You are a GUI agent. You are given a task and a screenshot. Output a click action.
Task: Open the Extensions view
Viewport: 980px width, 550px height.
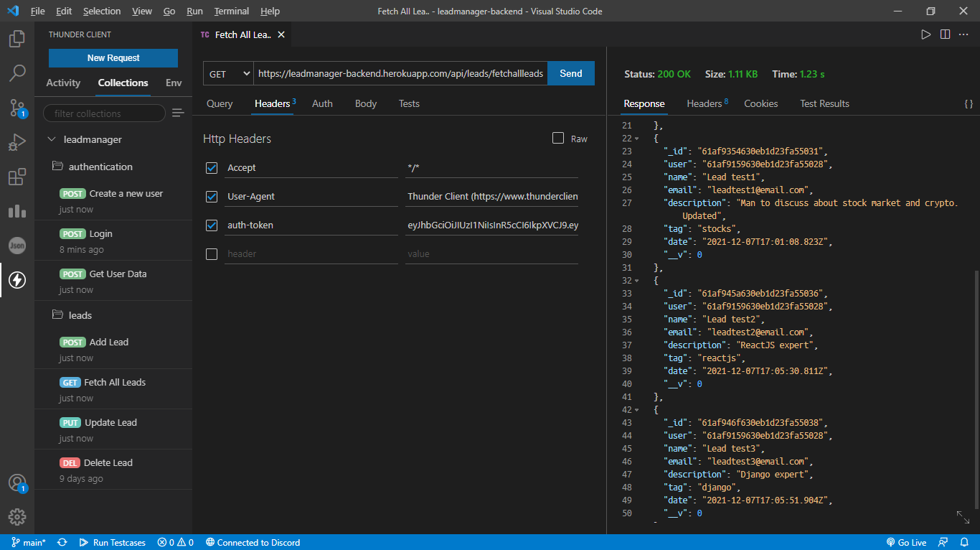coord(17,177)
